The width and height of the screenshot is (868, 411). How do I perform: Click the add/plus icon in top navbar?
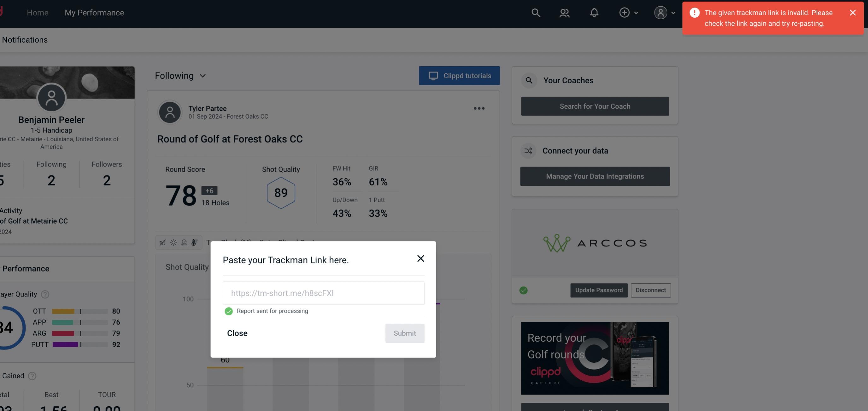[625, 12]
